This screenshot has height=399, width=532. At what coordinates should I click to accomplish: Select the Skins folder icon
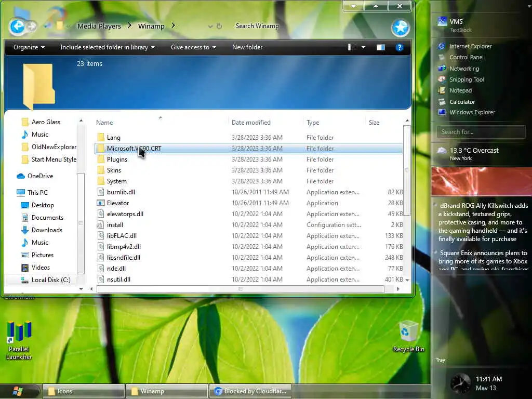click(x=101, y=170)
